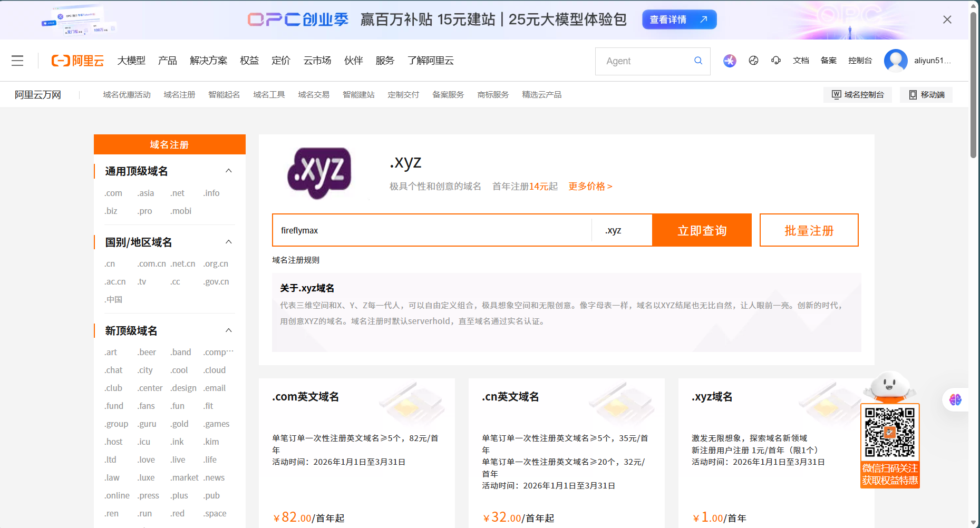This screenshot has height=528, width=980.
Task: Go to 域名优惠活动 in sub-navigation
Action: (x=127, y=95)
